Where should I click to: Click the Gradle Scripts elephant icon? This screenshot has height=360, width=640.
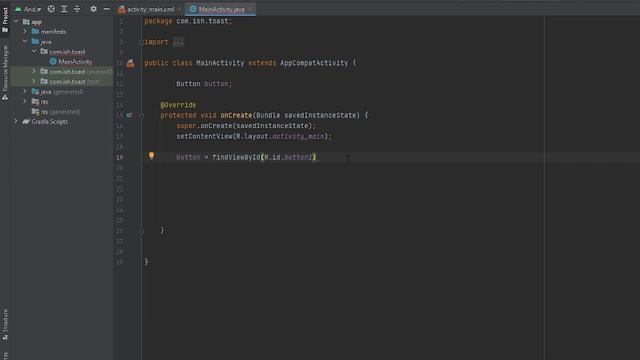coord(26,121)
